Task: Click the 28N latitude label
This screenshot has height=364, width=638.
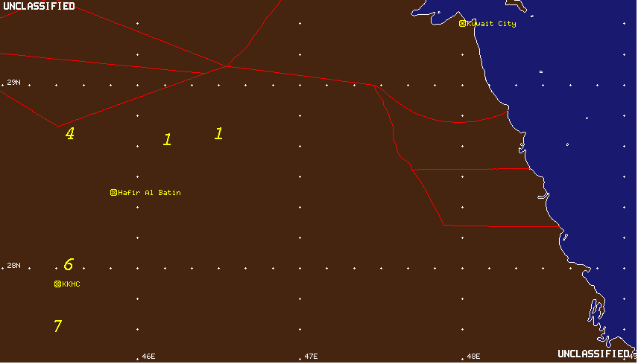Action: click(x=13, y=266)
